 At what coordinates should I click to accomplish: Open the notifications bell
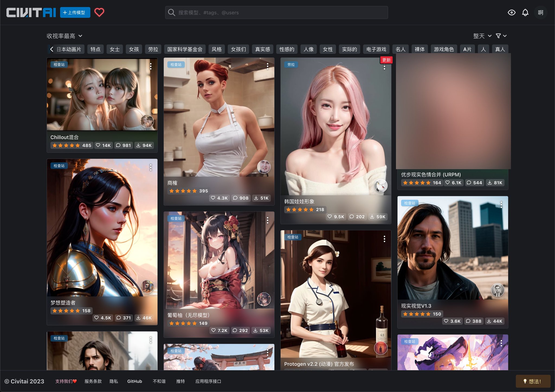pos(525,12)
